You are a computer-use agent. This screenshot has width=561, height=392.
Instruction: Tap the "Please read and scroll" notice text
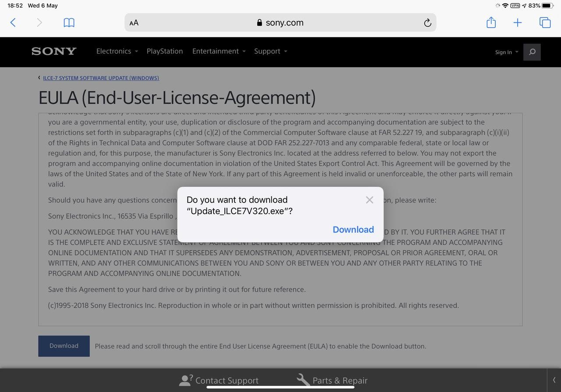click(x=260, y=346)
